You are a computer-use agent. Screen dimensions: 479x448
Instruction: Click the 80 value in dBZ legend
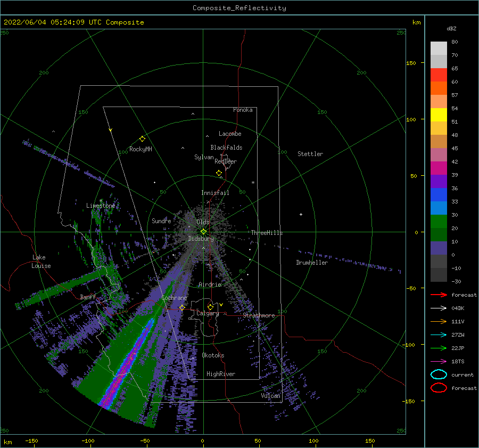tap(455, 42)
